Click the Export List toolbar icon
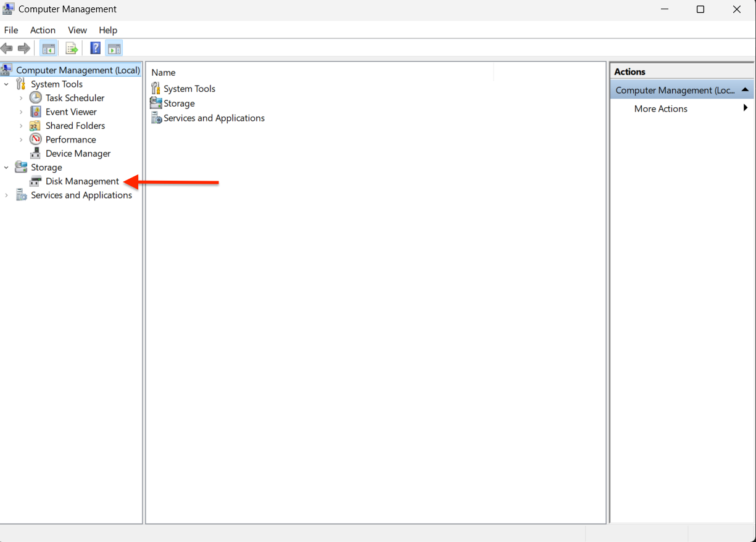Image resolution: width=756 pixels, height=542 pixels. point(71,47)
